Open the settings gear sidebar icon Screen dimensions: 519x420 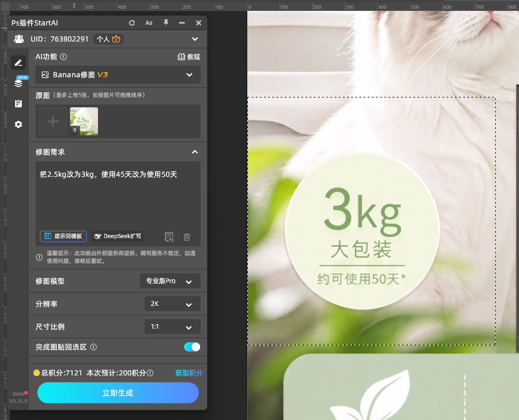pyautogui.click(x=19, y=124)
